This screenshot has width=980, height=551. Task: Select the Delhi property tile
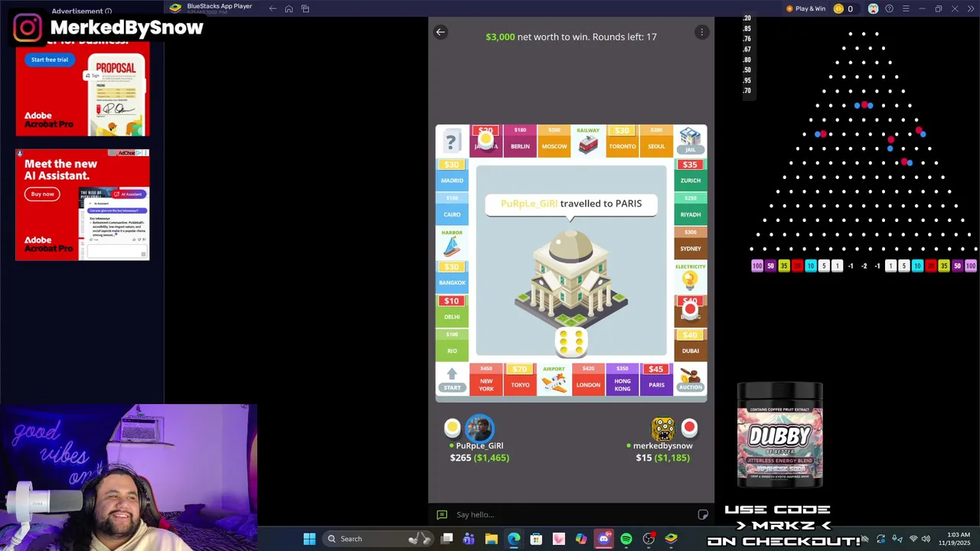point(452,311)
